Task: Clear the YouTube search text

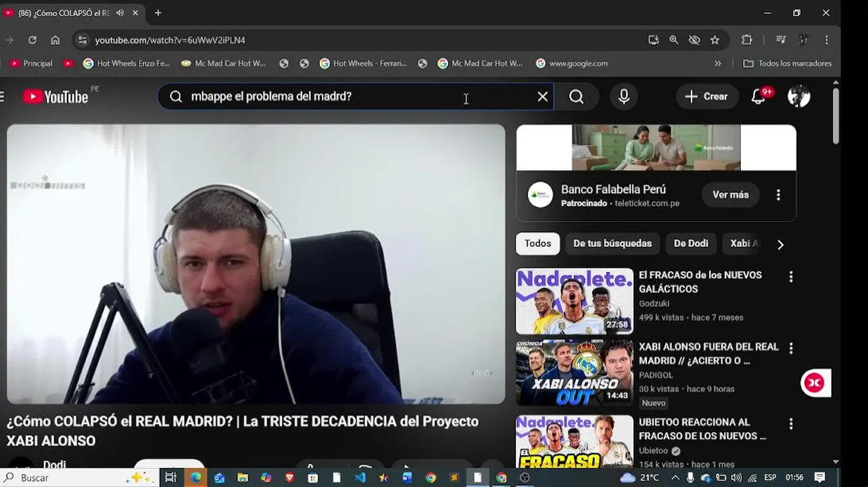Action: point(542,97)
